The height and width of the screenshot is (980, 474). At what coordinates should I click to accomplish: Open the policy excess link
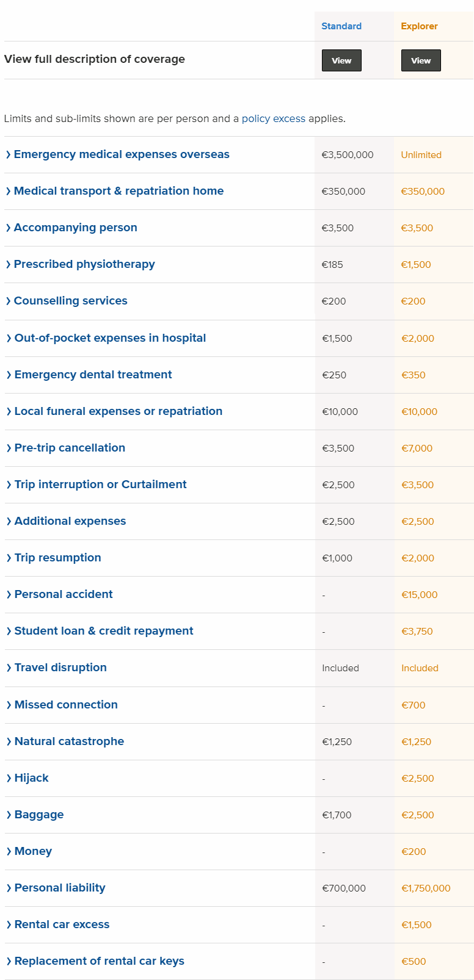pos(273,118)
